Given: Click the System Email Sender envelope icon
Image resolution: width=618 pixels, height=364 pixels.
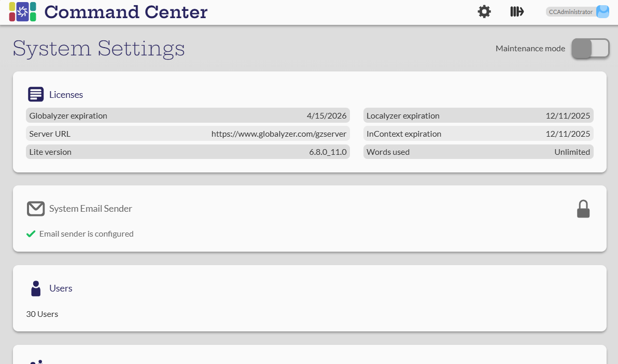Looking at the screenshot, I should click(36, 209).
